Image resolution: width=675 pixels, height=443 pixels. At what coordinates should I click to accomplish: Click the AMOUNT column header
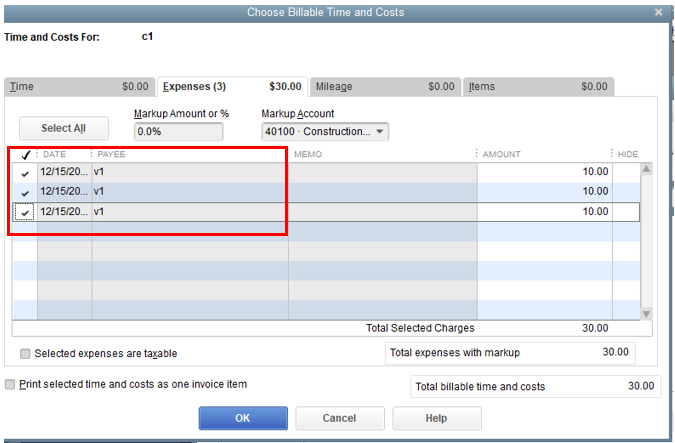(x=501, y=155)
